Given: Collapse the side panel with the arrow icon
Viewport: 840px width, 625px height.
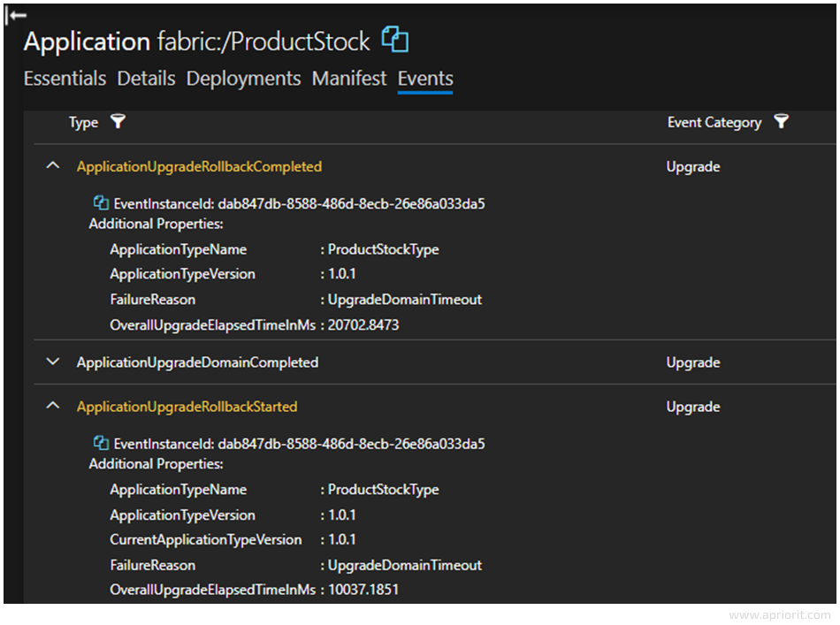Looking at the screenshot, I should pos(16,16).
